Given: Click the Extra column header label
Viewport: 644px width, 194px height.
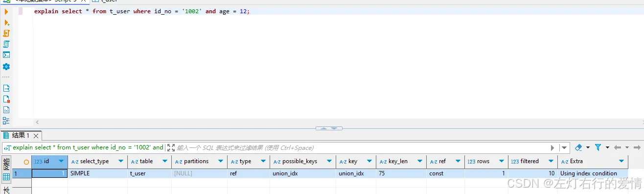Looking at the screenshot, I should point(576,161).
